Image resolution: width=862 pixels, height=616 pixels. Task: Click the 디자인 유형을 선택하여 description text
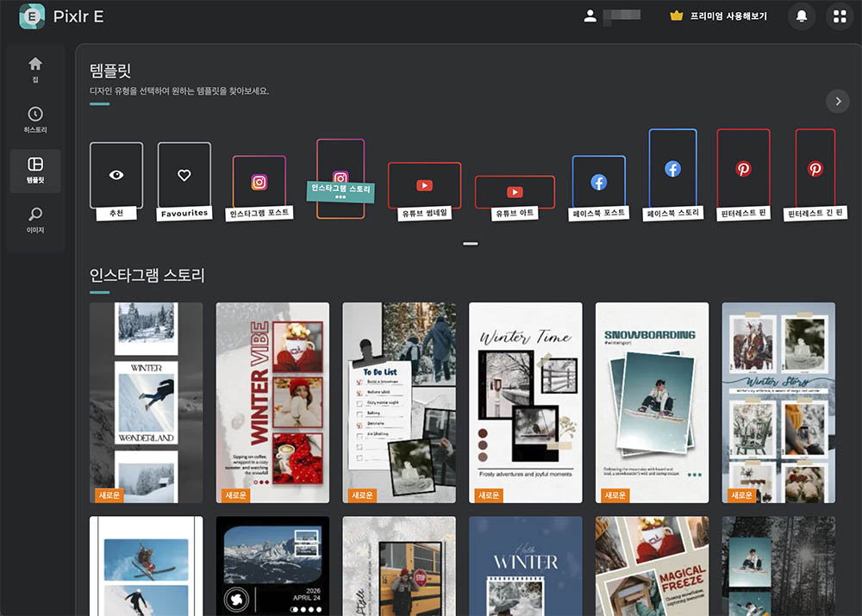click(179, 91)
